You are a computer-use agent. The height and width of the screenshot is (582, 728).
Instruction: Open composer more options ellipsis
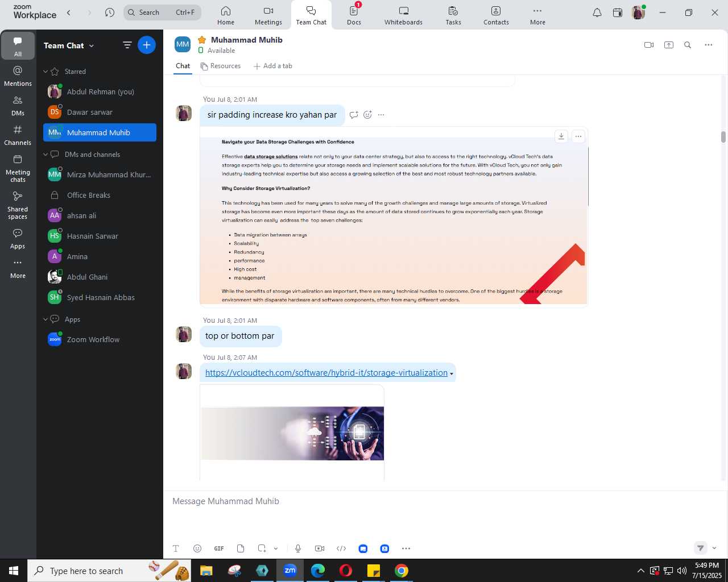tap(406, 548)
